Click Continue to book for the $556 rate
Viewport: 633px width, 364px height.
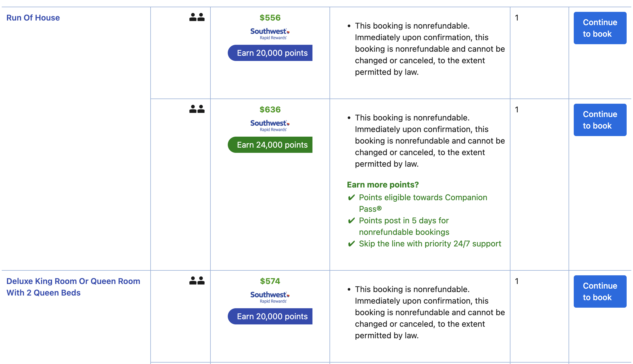(x=600, y=28)
